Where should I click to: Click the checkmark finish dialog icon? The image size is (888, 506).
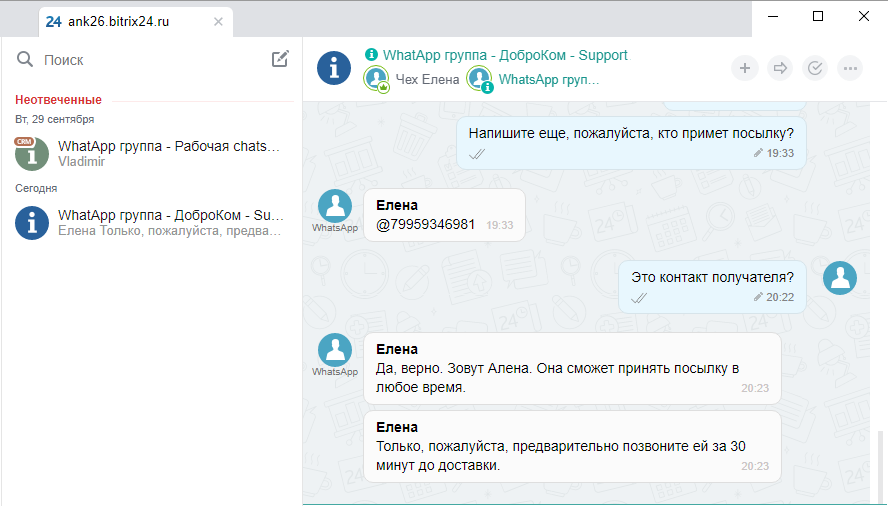click(815, 68)
